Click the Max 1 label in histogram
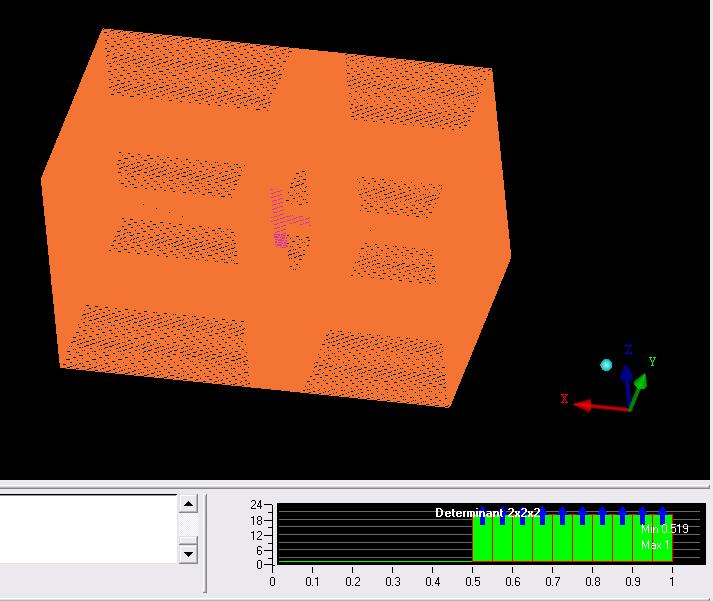This screenshot has width=713, height=601. (654, 545)
